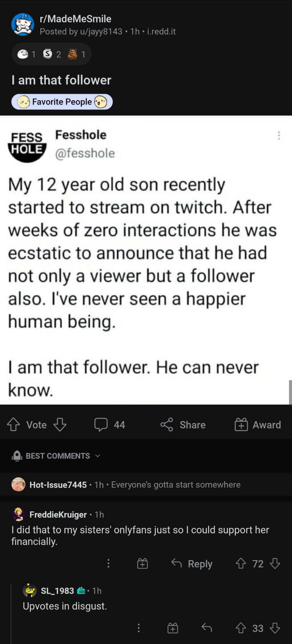The height and width of the screenshot is (644, 292).
Task: Expand the collapsed Hot-Issue7445 comment
Action: 135,485
